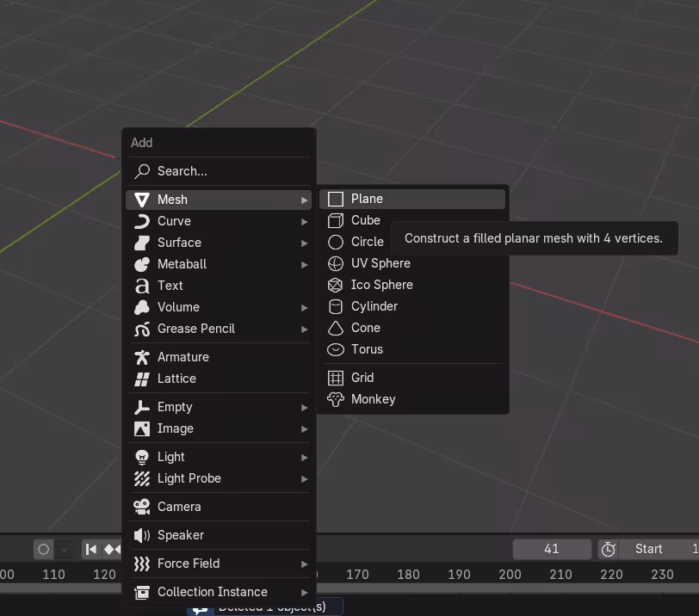Screen dimensions: 699x616
Task: Click timeline frame marker 170
Action: click(357, 575)
